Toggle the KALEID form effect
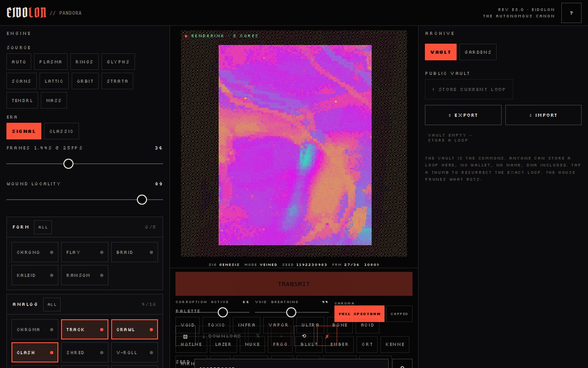This screenshot has width=588, height=368. click(35, 275)
